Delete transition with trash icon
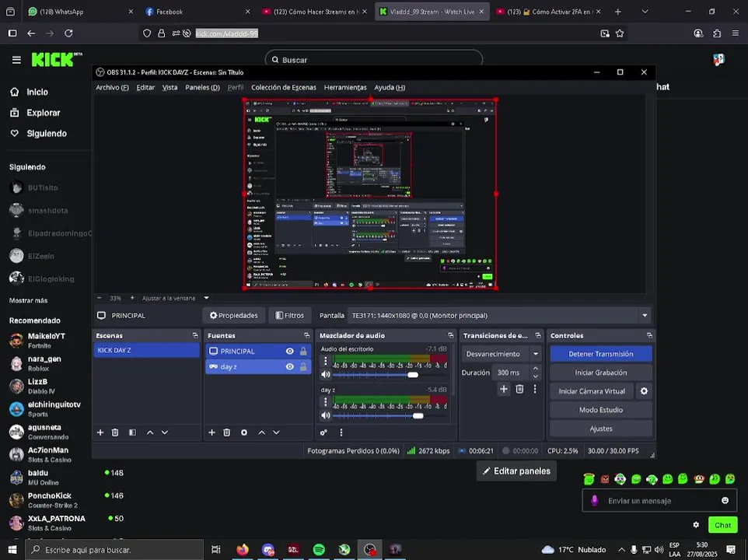748x560 pixels. pyautogui.click(x=519, y=389)
